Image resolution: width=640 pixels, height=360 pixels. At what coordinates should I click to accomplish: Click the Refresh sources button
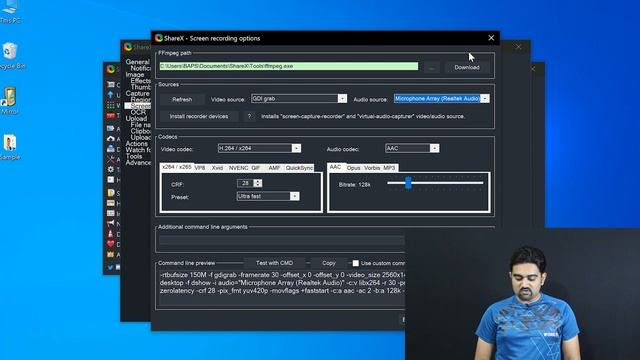182,99
